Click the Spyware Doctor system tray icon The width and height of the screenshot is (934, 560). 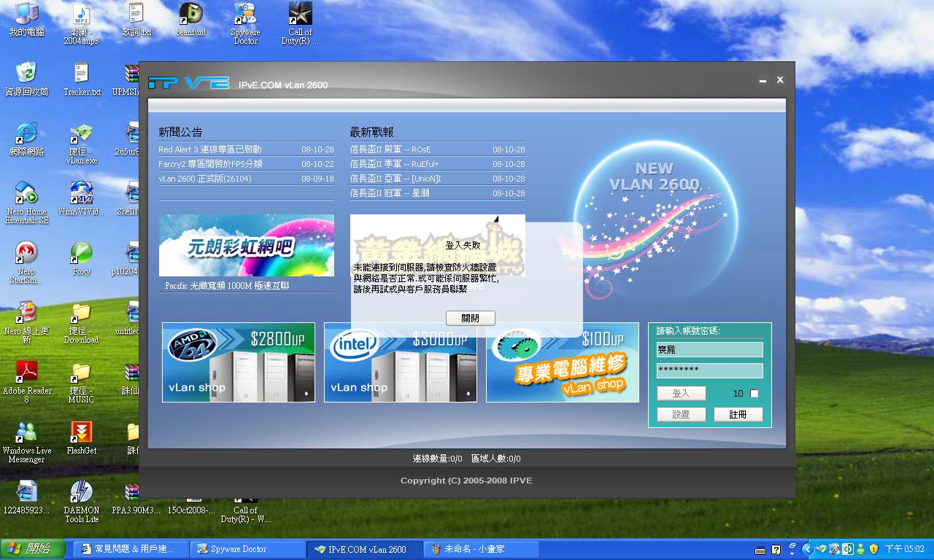click(x=834, y=549)
